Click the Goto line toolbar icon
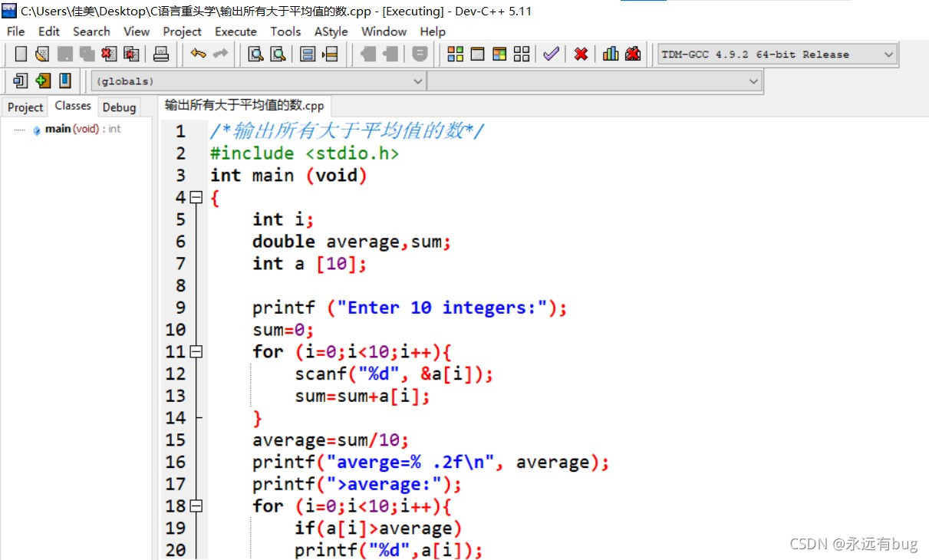 coord(330,54)
